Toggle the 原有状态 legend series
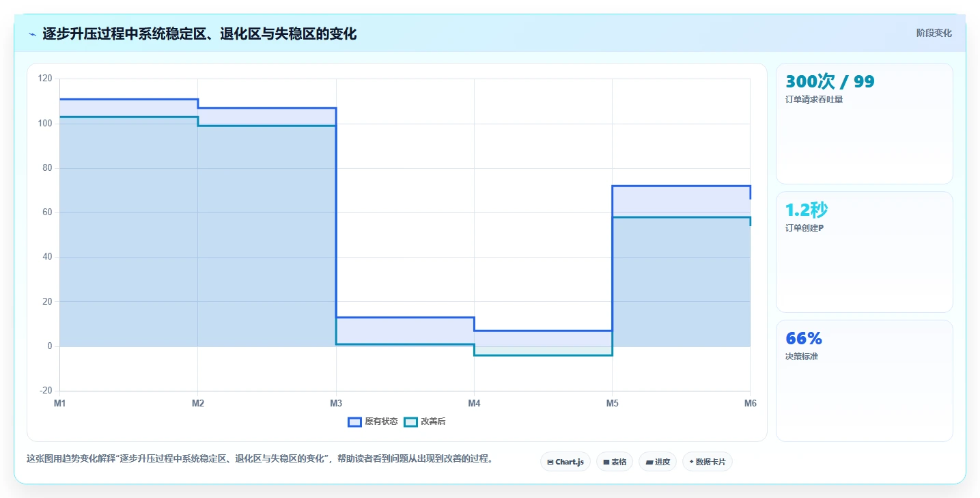Image resolution: width=980 pixels, height=498 pixels. [x=373, y=421]
